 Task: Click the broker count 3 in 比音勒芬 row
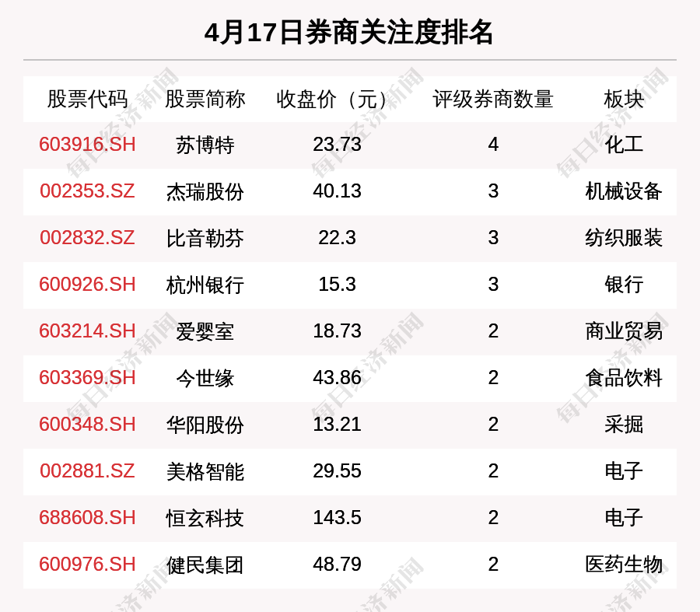pyautogui.click(x=493, y=237)
